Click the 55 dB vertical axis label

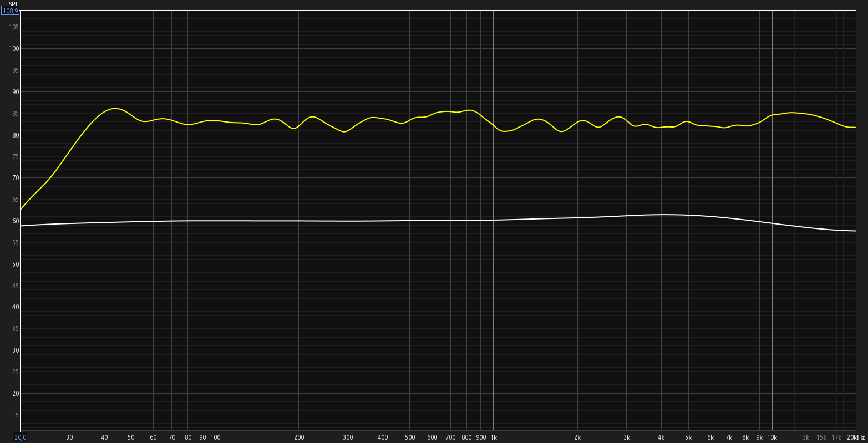tap(16, 243)
